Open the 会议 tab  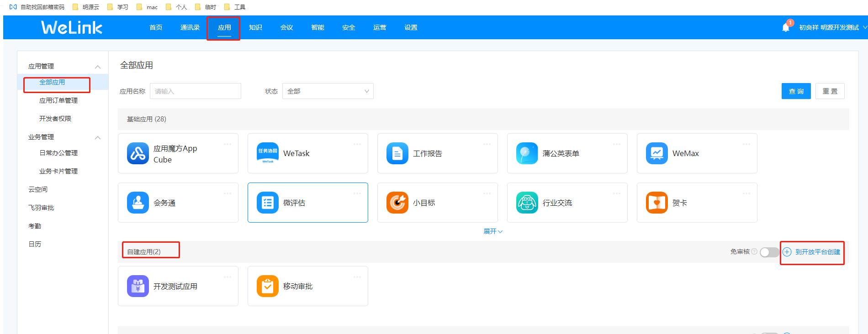(286, 27)
